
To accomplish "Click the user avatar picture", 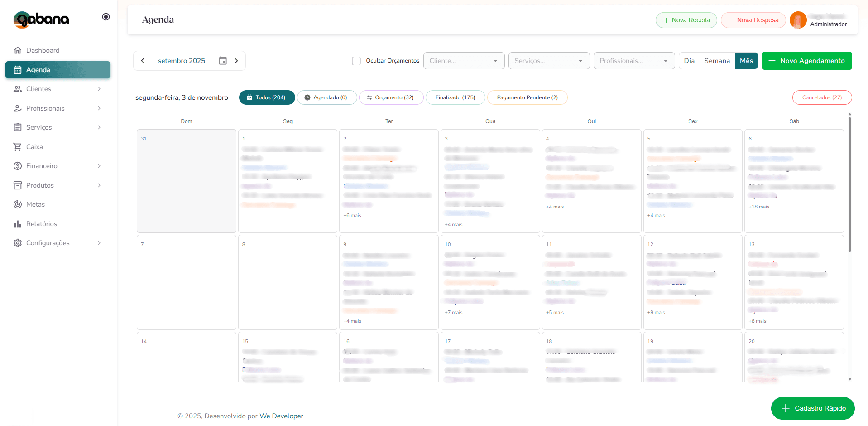I will pyautogui.click(x=798, y=20).
